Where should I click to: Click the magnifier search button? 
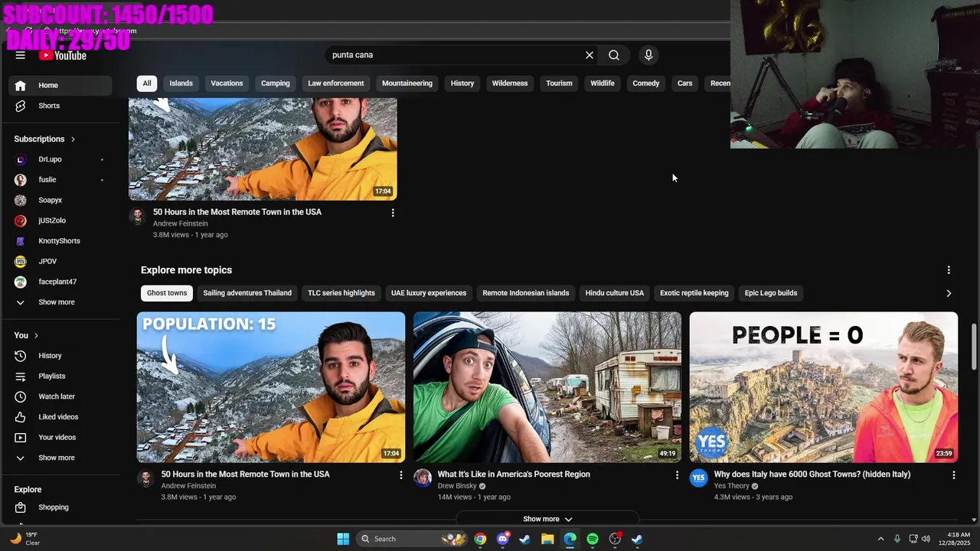tap(614, 55)
